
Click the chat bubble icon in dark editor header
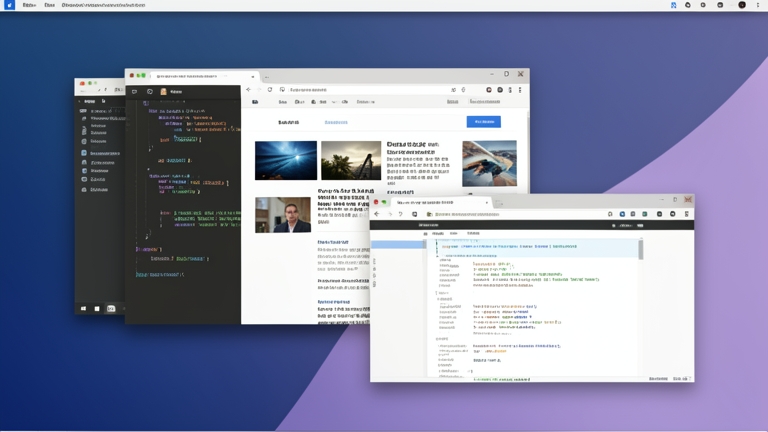coord(134,92)
